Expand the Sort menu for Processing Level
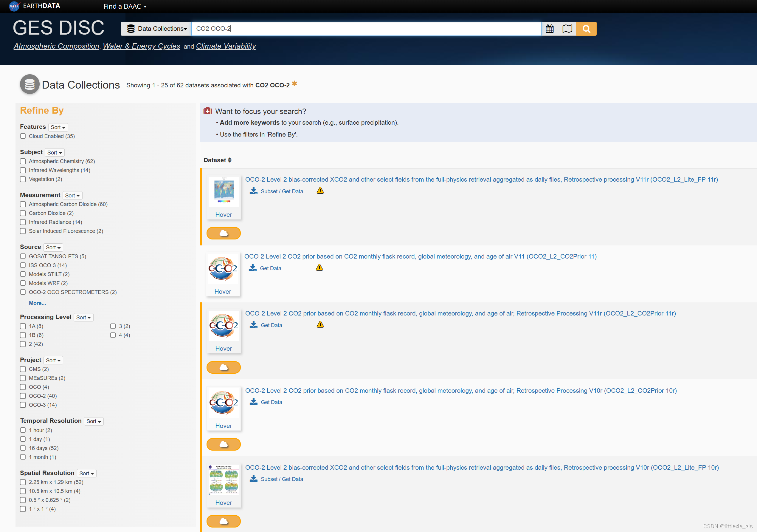The image size is (757, 532). (83, 317)
